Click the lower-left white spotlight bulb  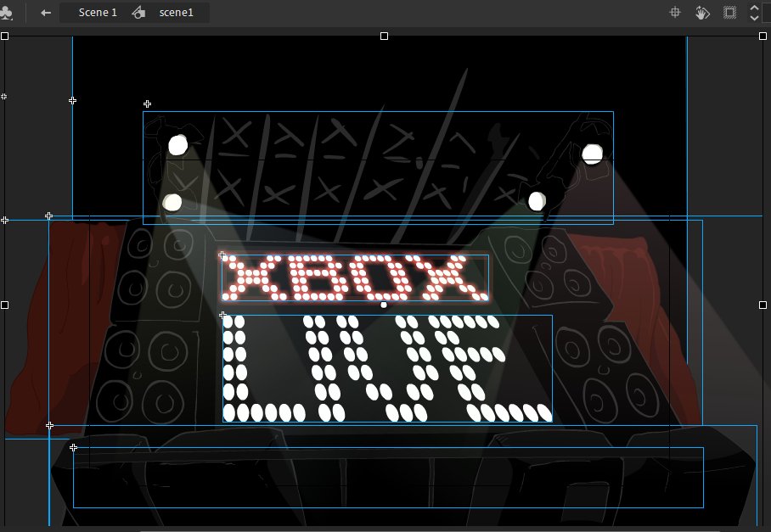click(x=172, y=203)
